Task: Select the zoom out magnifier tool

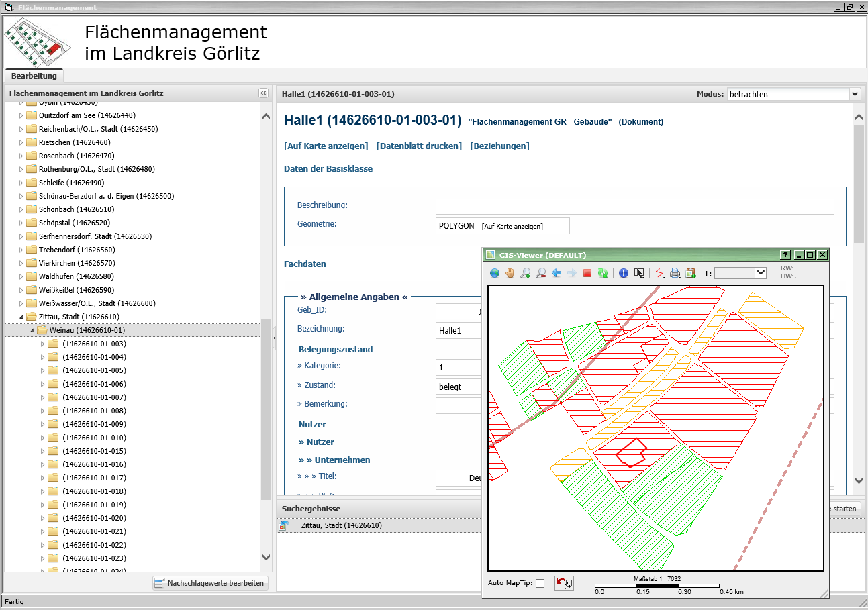Action: point(541,273)
